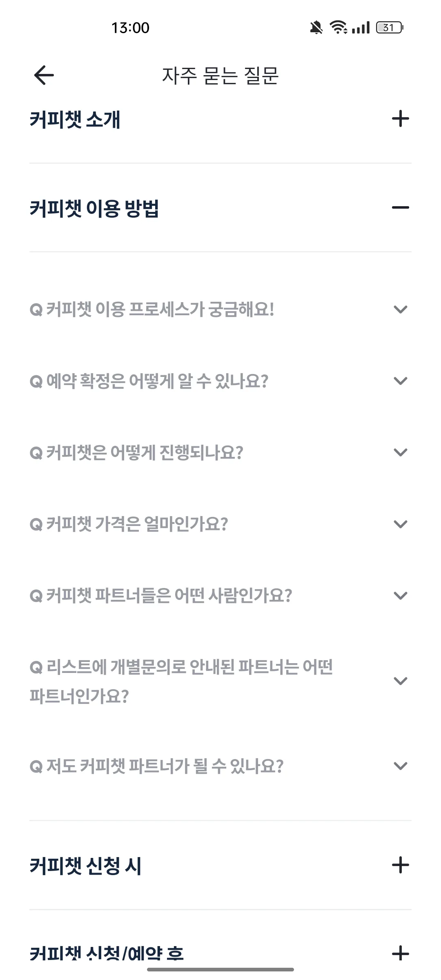Collapse 커피챗 이용 방법 with minus icon
Viewport: 441px width, 980px height.
coord(400,207)
